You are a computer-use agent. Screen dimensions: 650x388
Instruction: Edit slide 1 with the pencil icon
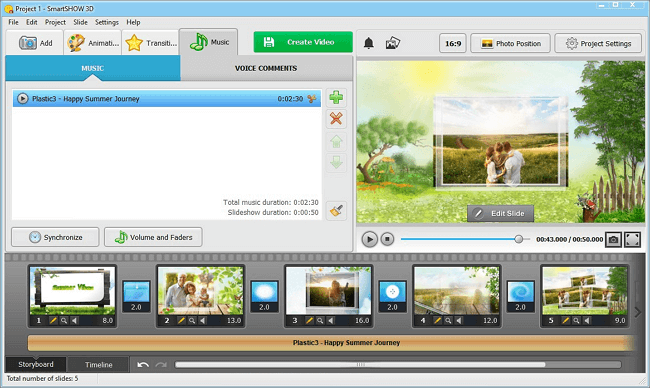53,320
